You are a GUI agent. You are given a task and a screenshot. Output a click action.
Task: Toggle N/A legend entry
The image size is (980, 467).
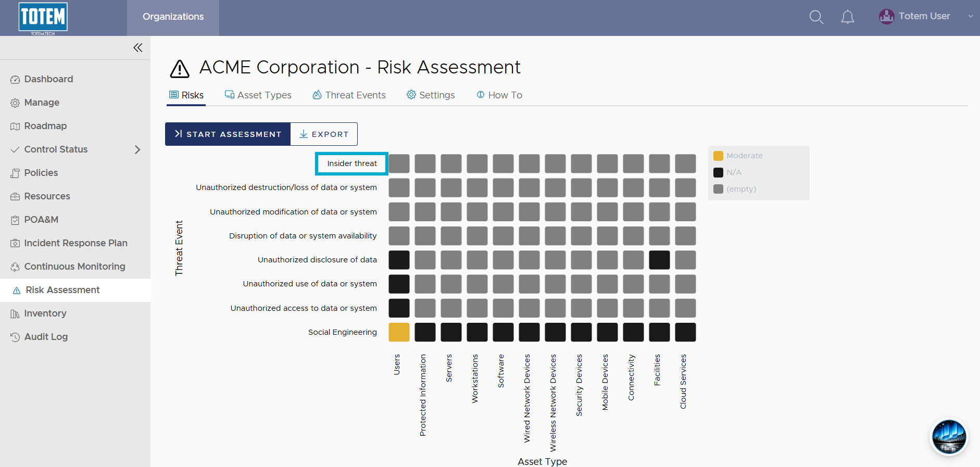click(727, 172)
